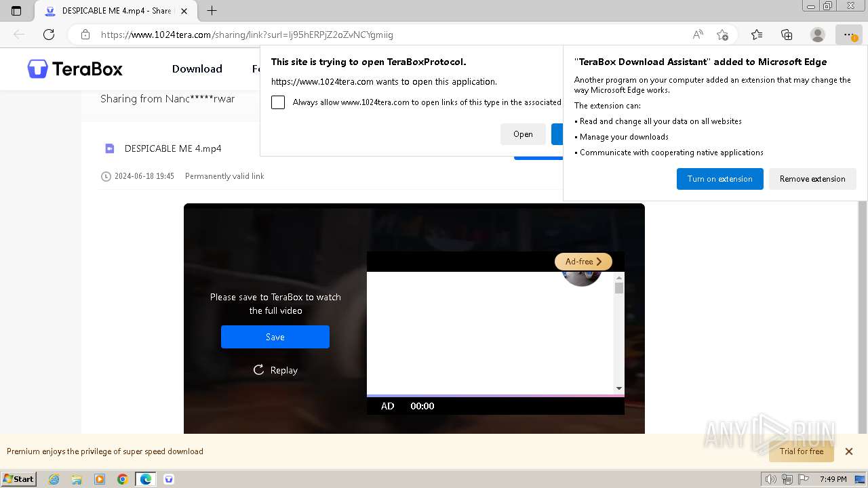Close the premium banner
The image size is (868, 488).
click(848, 451)
